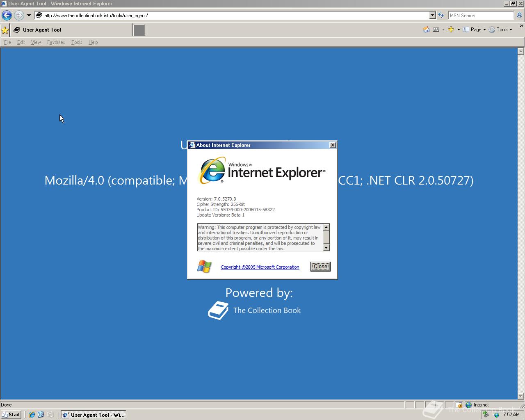Expand the RSS feeds dropdown arrow
This screenshot has width=525, height=420.
coord(443,30)
